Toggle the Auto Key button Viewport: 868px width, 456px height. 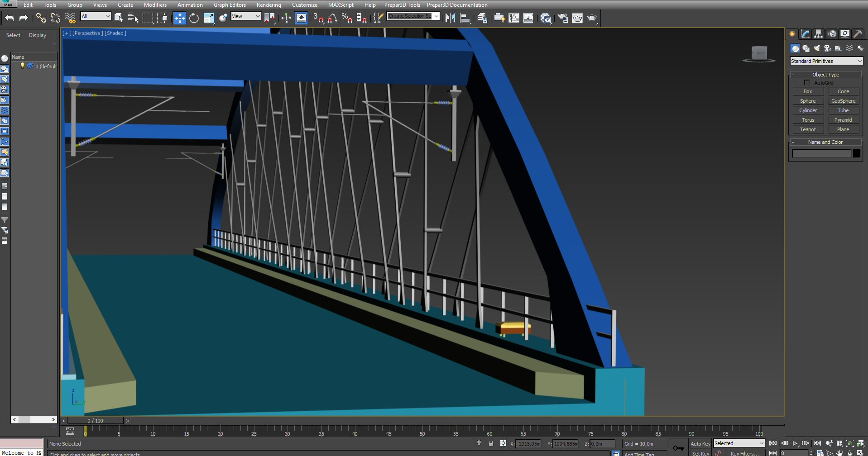(x=700, y=444)
